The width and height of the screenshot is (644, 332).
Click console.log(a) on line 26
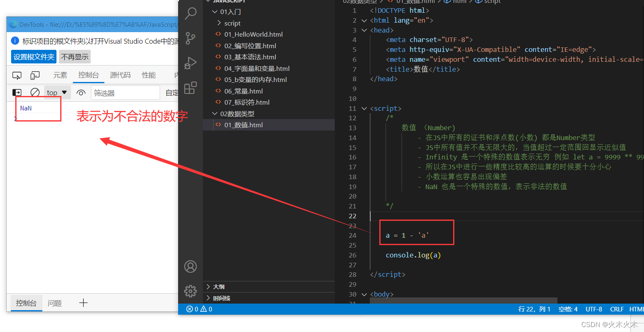coord(413,255)
